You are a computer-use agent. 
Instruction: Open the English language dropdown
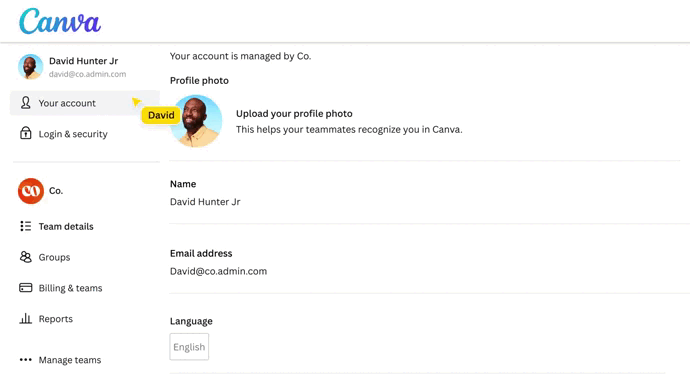(189, 347)
